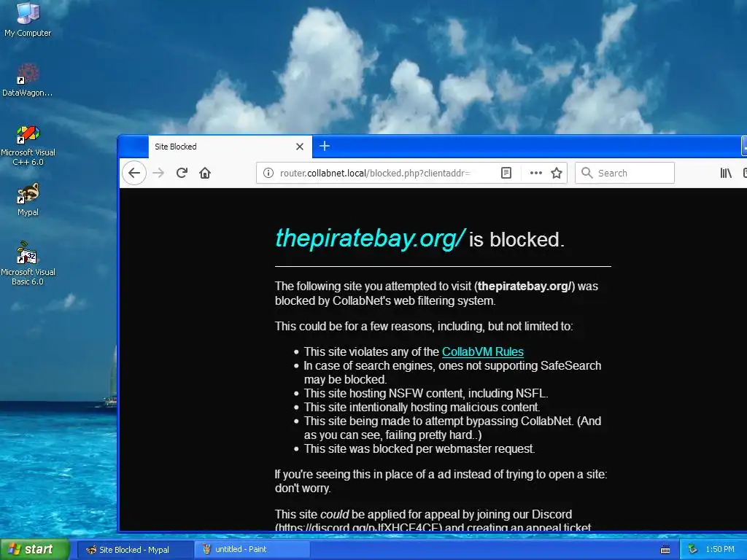Click the forward navigation arrow
The image size is (747, 560).
click(x=158, y=173)
